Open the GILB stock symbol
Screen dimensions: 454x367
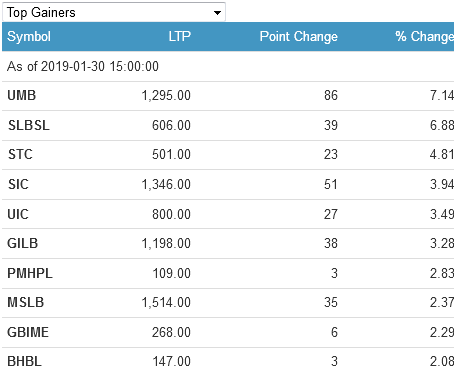[23, 243]
